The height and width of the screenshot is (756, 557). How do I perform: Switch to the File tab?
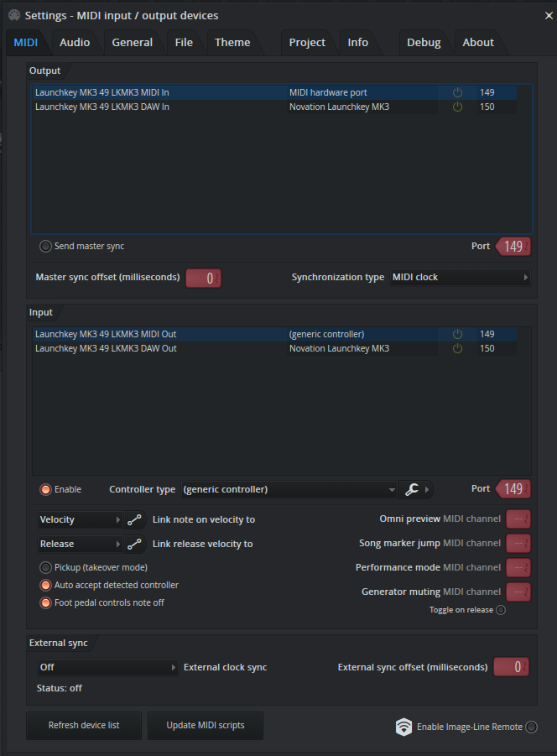(x=184, y=43)
